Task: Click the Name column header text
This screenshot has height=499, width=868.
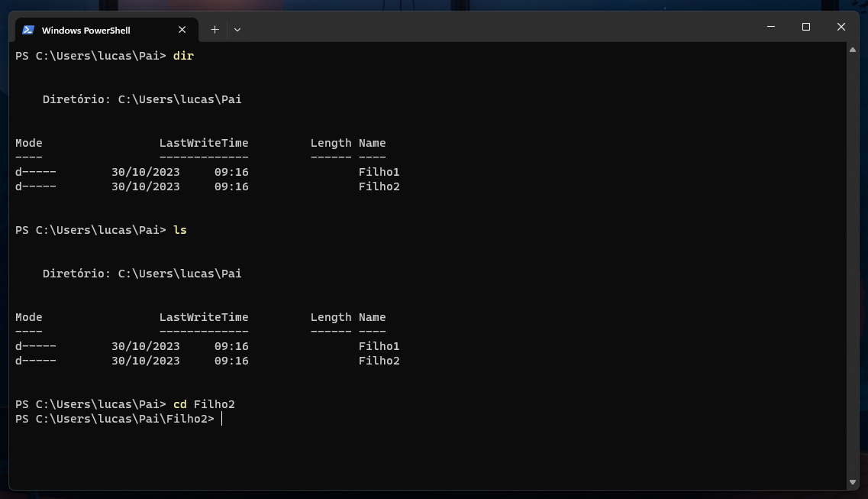Action: coord(372,142)
